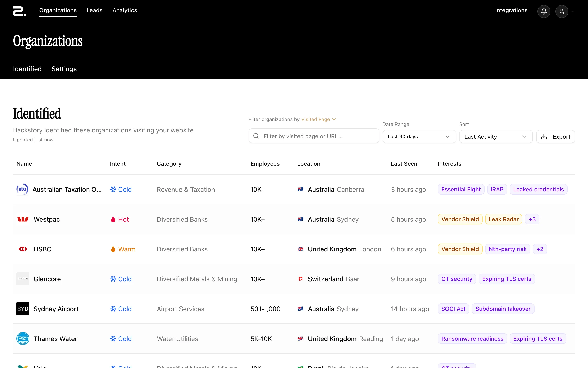Select the Identified sub-tab
Image resolution: width=588 pixels, height=368 pixels.
[x=27, y=69]
